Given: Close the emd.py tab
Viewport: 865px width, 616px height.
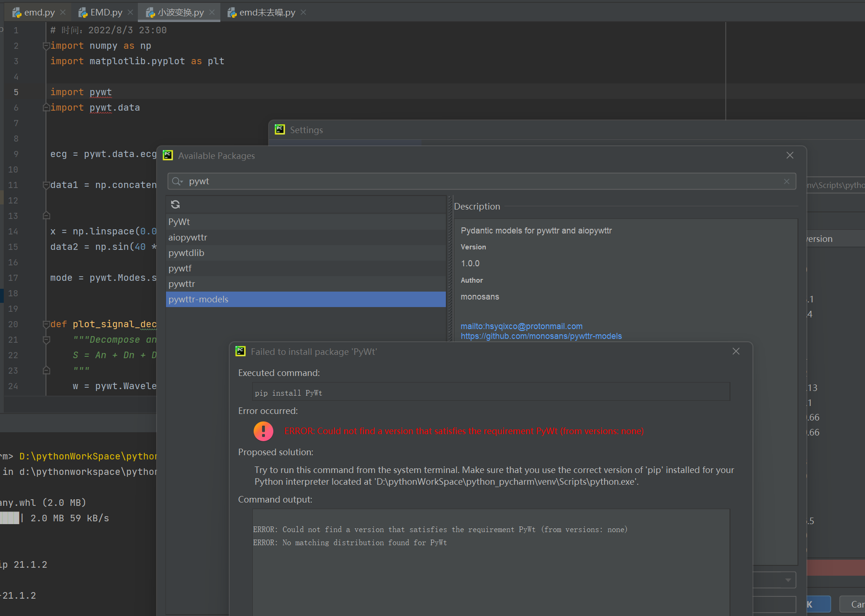Looking at the screenshot, I should tap(63, 13).
